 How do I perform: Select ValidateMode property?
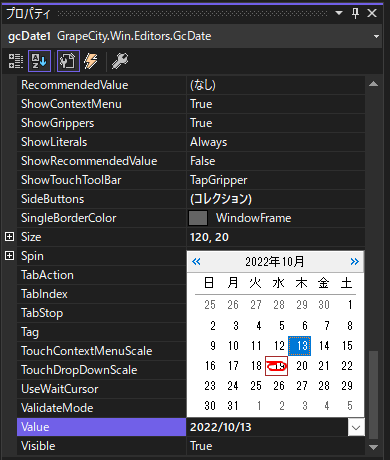click(x=101, y=408)
